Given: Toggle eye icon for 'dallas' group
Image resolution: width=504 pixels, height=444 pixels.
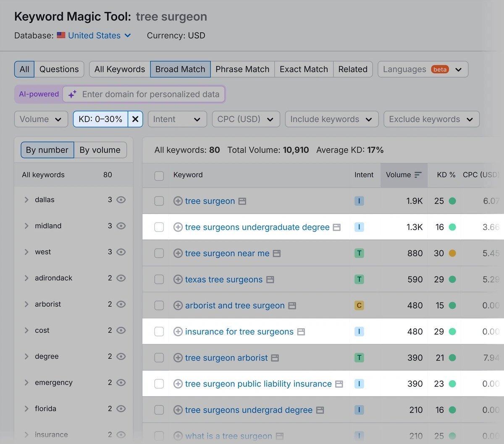Looking at the screenshot, I should point(121,200).
